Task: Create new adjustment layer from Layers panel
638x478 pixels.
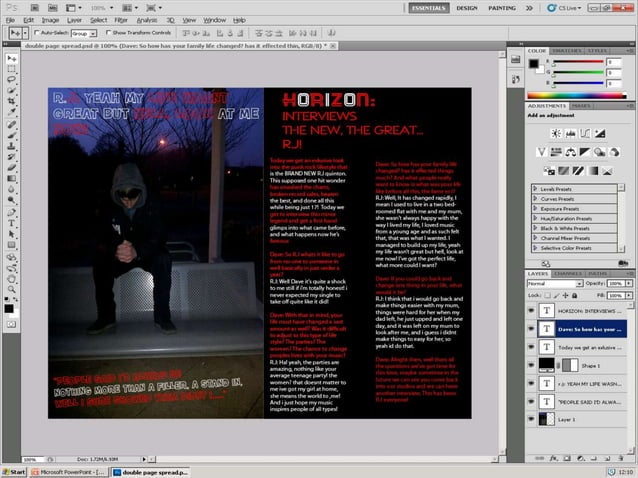Action: [581, 458]
